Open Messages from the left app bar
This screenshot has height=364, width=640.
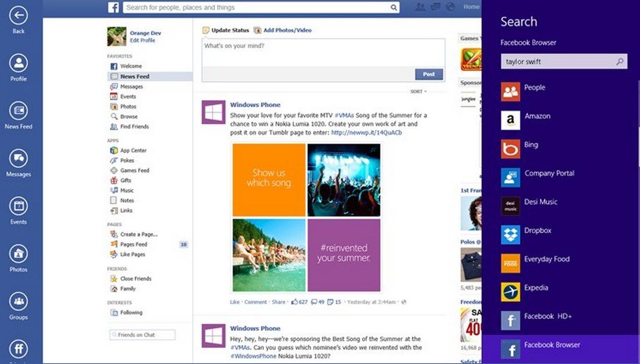(18, 158)
